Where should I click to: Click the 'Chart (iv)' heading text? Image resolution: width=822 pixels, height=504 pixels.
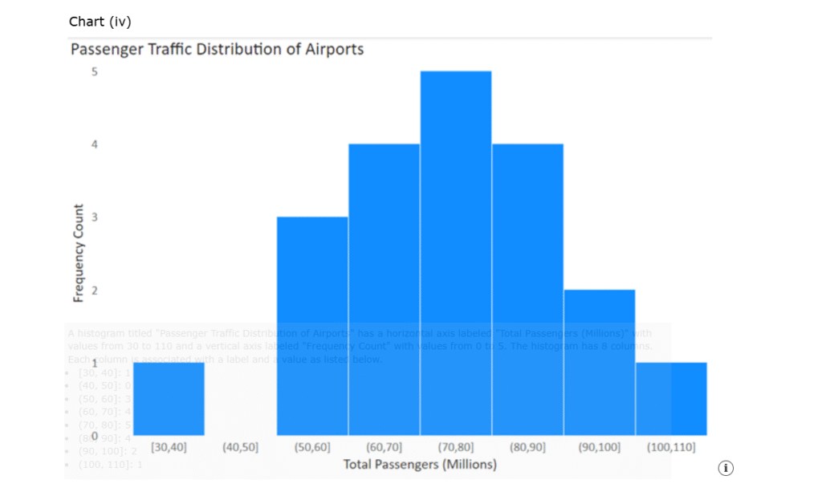click(x=100, y=22)
